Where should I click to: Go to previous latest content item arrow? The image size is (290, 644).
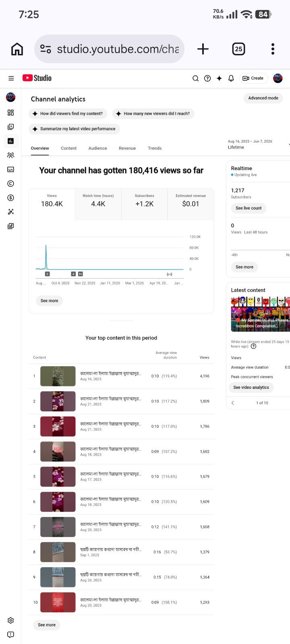click(233, 403)
